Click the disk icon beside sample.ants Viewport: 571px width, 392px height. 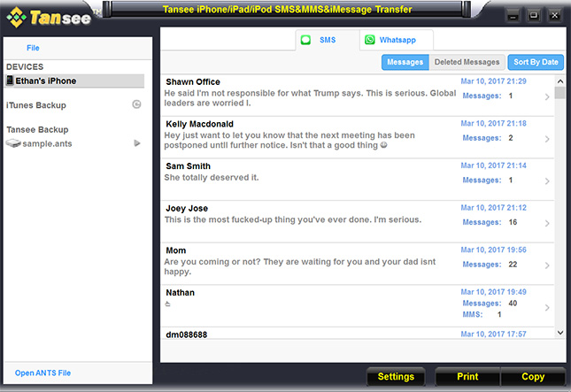13,143
